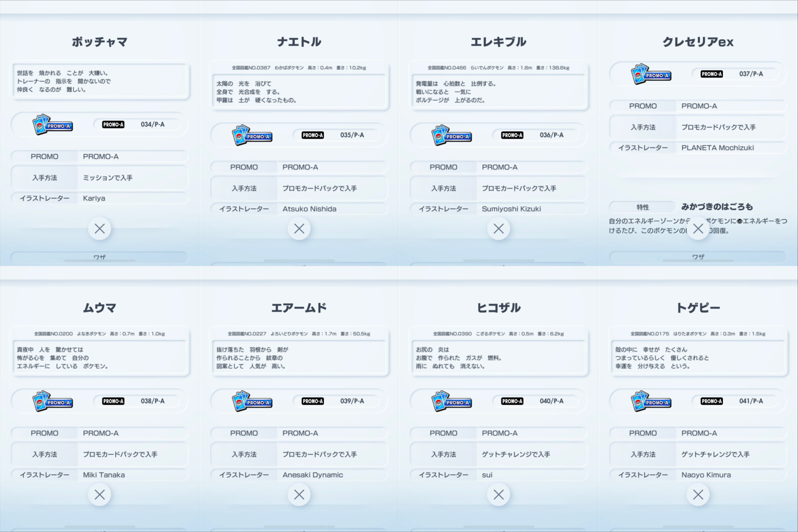
Task: Close the トゲピー card details panel
Action: coord(698,495)
